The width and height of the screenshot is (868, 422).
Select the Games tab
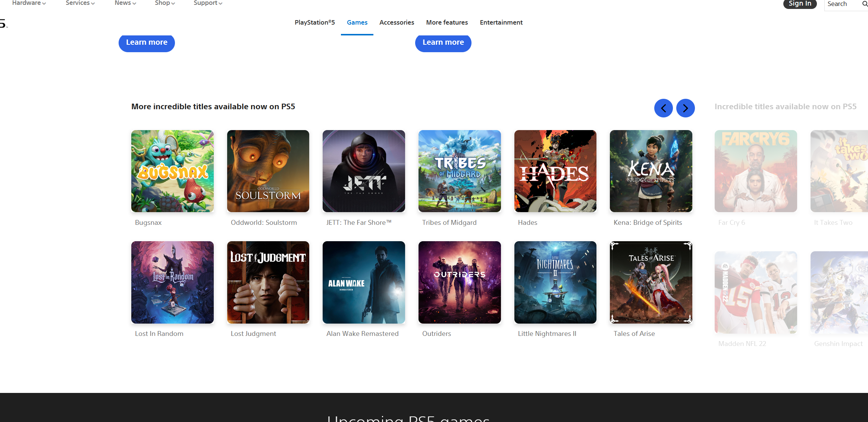[x=357, y=22]
